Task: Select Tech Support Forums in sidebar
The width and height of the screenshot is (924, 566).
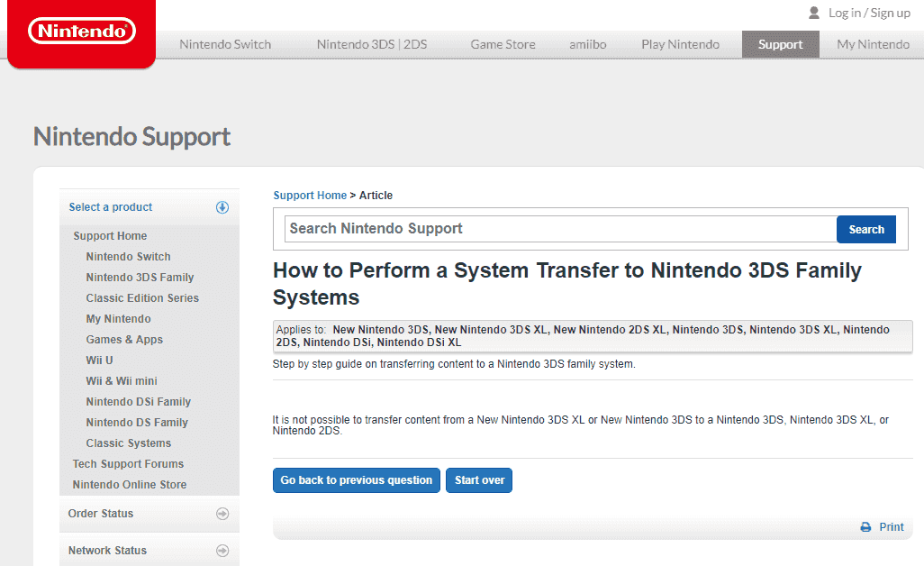Action: tap(128, 464)
